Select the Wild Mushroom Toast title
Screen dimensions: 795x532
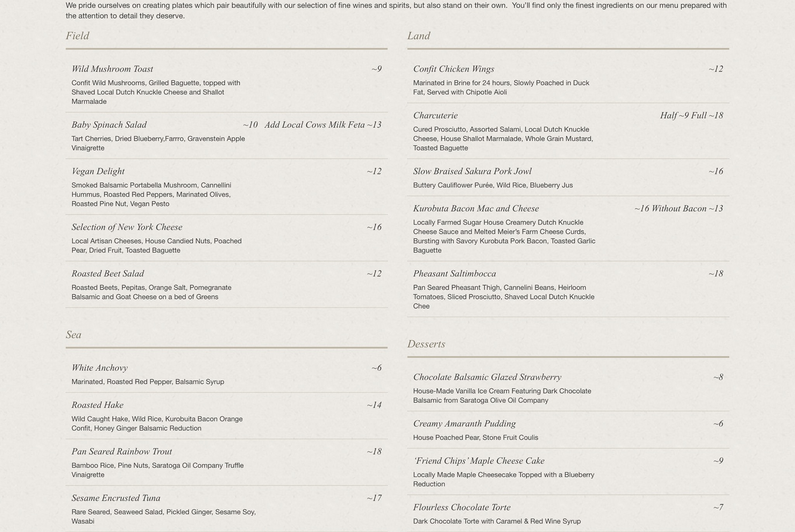pyautogui.click(x=112, y=69)
